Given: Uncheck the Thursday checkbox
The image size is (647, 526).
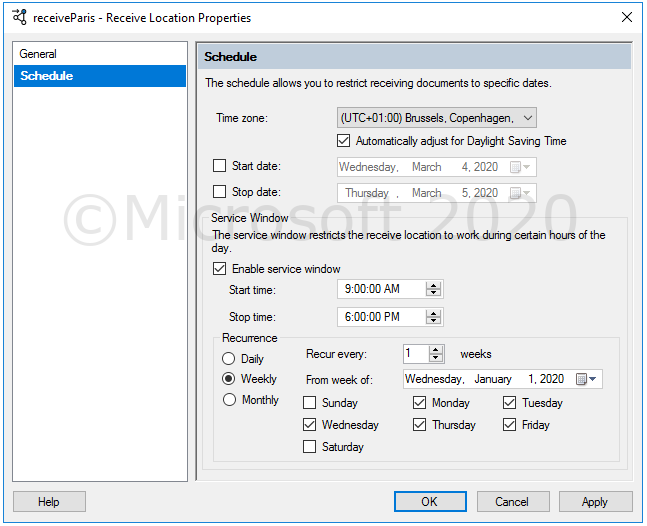Looking at the screenshot, I should [419, 425].
